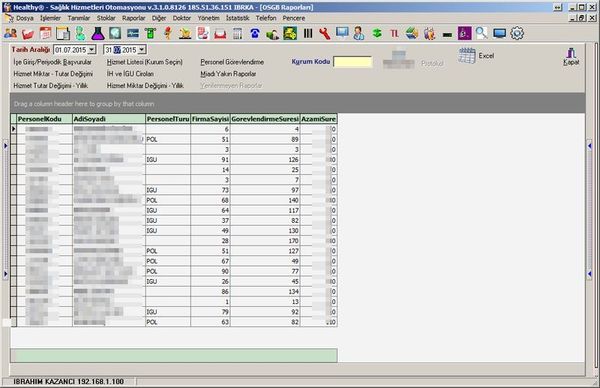Click the first row indicator arrow
The width and height of the screenshot is (600, 388).
coord(13,129)
